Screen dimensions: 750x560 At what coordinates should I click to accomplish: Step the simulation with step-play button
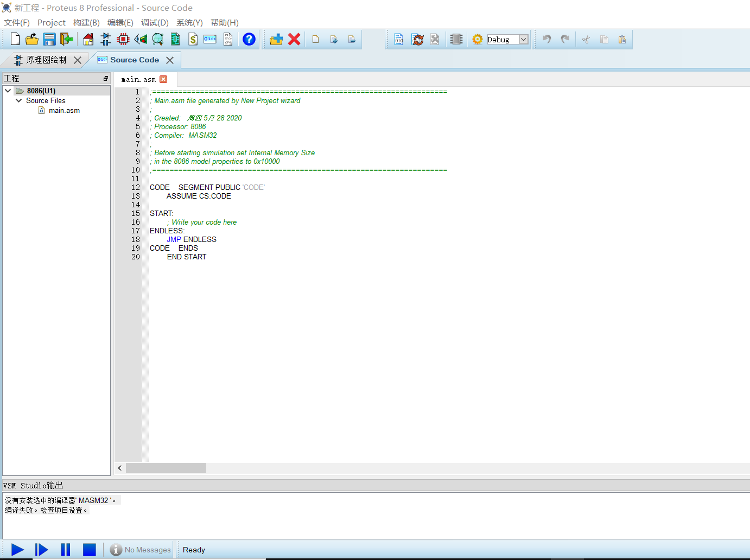coord(41,550)
